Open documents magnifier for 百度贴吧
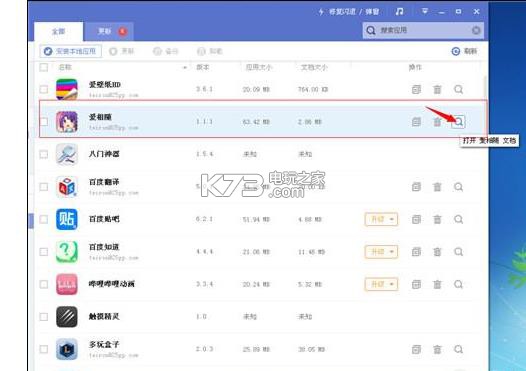The width and height of the screenshot is (526, 371). (459, 219)
